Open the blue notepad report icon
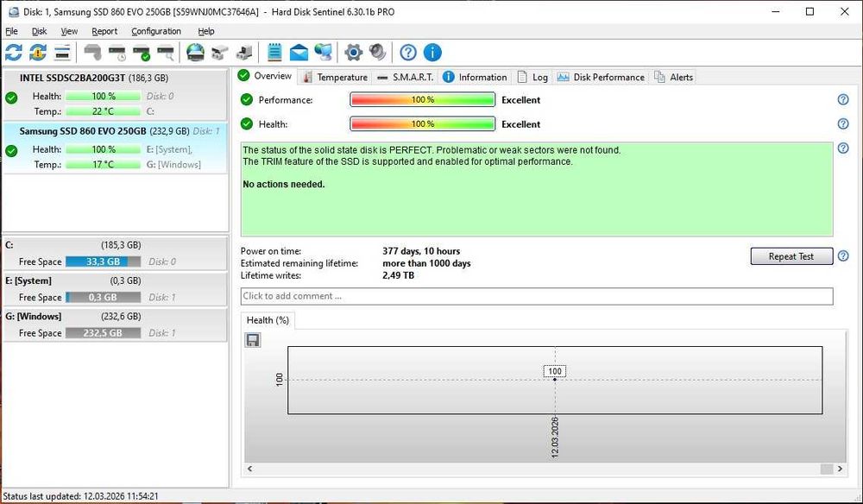Viewport: 863px width, 504px height. [x=274, y=53]
